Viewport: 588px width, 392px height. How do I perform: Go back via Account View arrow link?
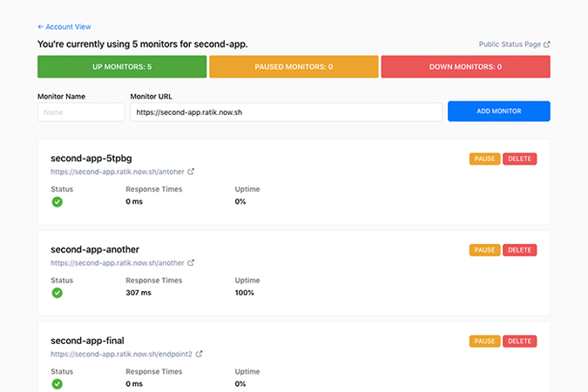(x=64, y=27)
